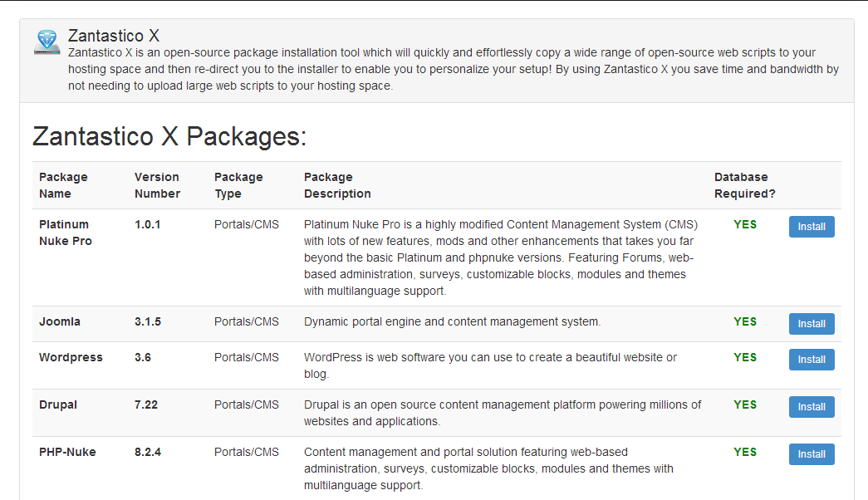Click the Package Description column header
Image resolution: width=868 pixels, height=500 pixels.
[337, 185]
